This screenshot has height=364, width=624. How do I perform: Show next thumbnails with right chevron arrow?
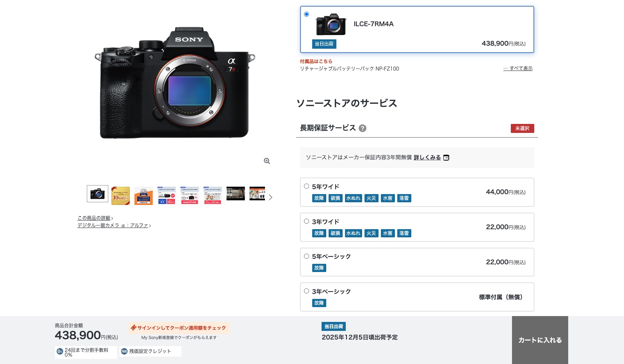click(x=270, y=197)
